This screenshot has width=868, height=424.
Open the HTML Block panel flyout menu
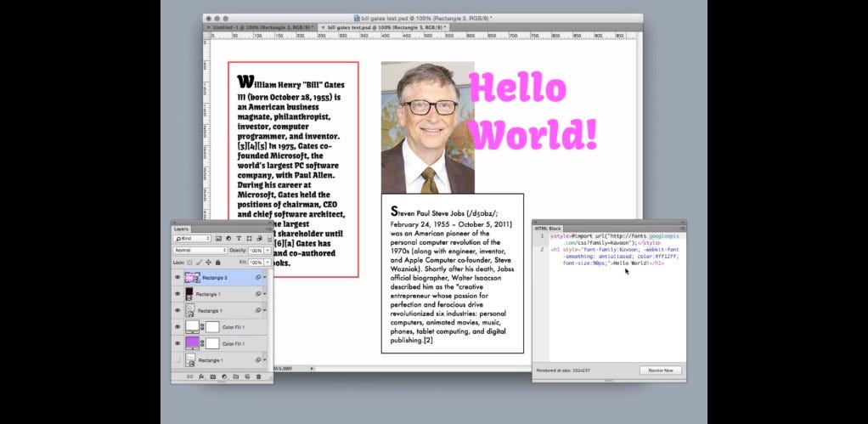coord(682,228)
